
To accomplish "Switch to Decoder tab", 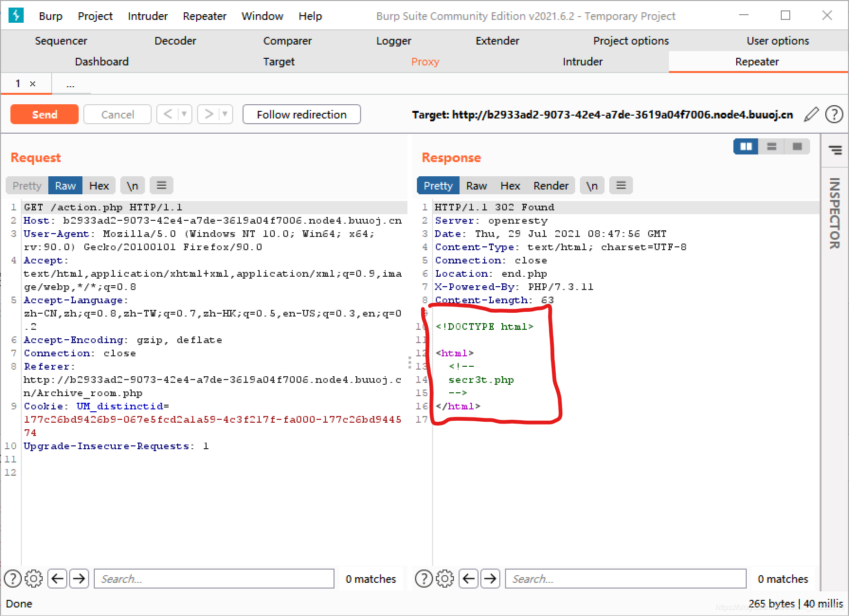I will click(175, 41).
